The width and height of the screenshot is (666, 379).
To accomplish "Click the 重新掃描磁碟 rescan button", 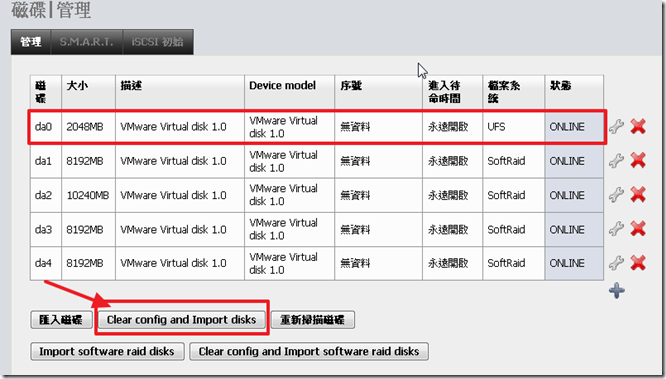I will click(x=312, y=320).
